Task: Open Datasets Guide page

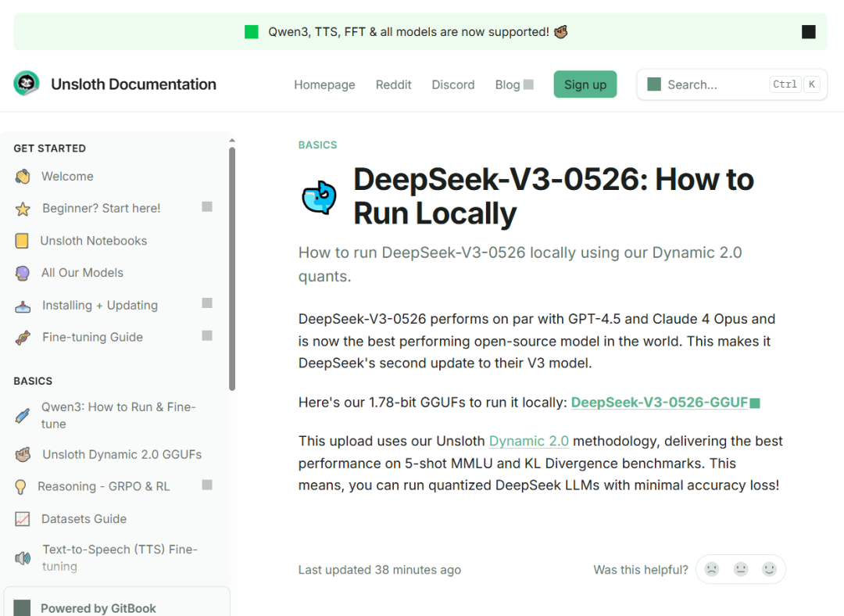Action: pyautogui.click(x=84, y=519)
